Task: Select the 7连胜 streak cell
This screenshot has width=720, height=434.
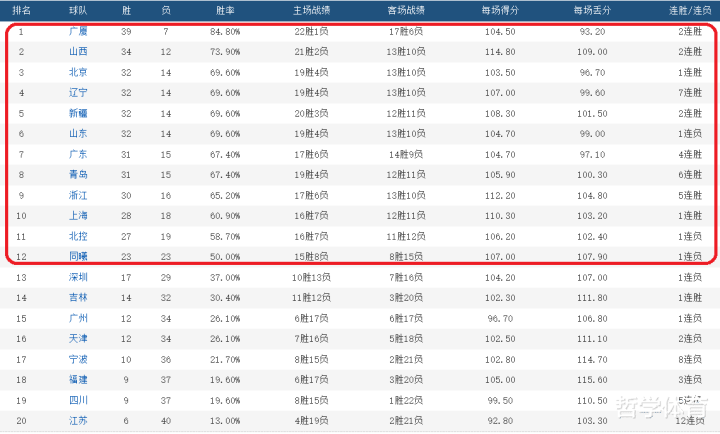Action: coord(690,93)
